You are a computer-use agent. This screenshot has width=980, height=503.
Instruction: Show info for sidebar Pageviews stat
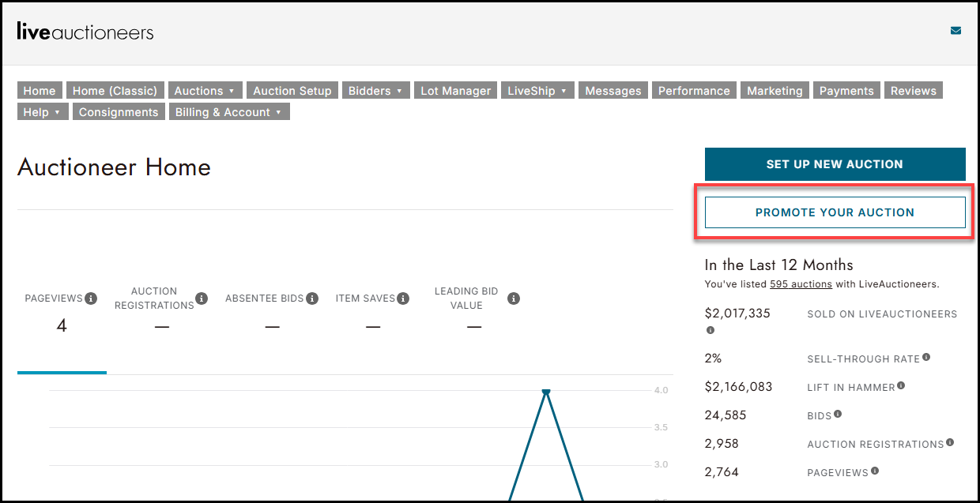(x=875, y=471)
